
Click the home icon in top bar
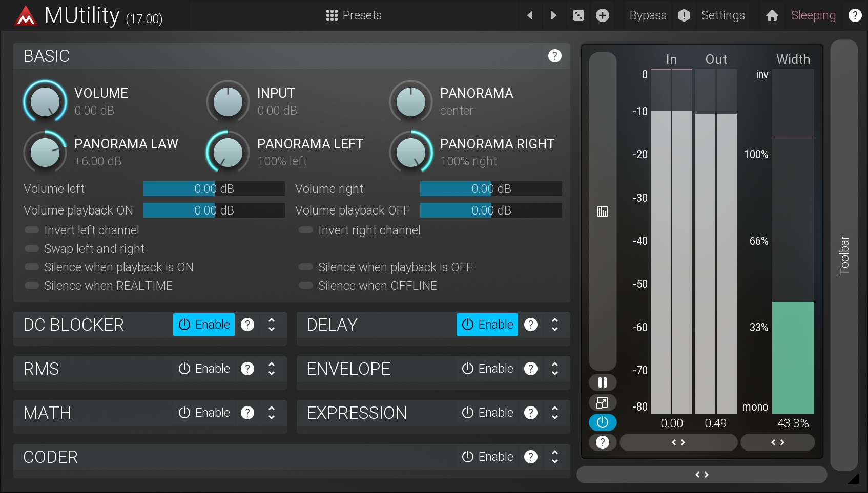click(772, 15)
